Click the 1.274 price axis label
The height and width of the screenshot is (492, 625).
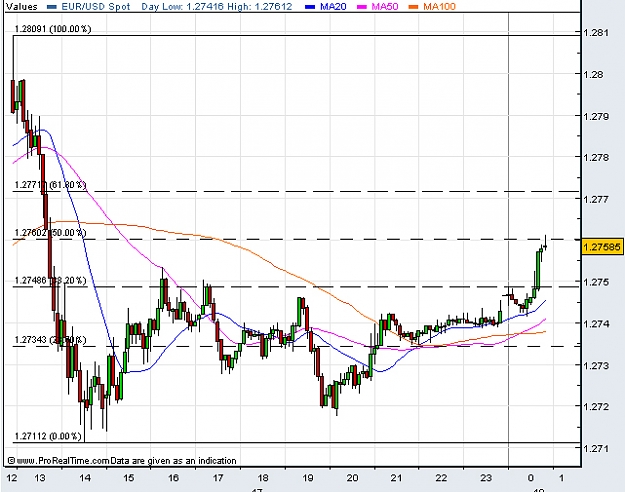pos(596,323)
